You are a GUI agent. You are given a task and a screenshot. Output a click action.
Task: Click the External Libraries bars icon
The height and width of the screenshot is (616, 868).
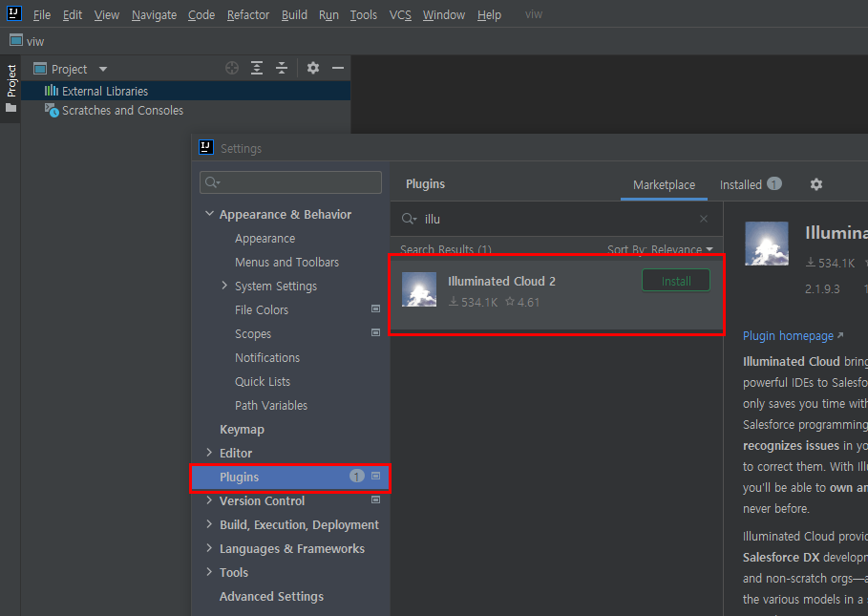[x=52, y=90]
